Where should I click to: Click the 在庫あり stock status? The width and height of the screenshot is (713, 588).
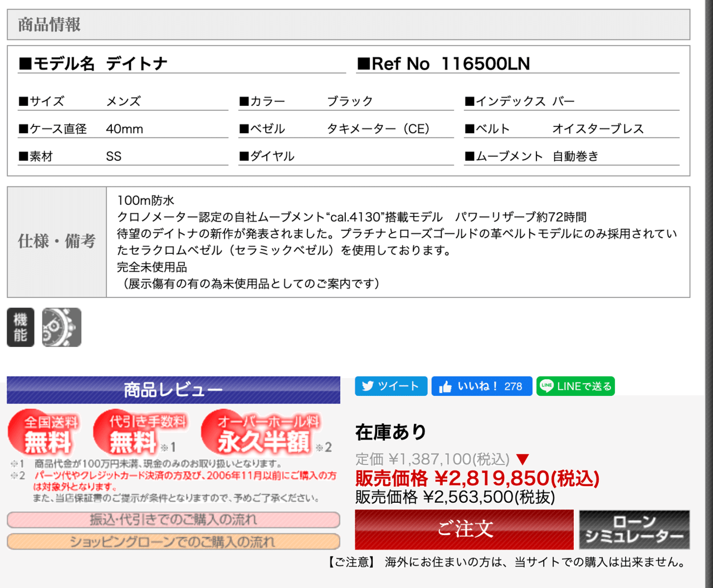[x=391, y=432]
